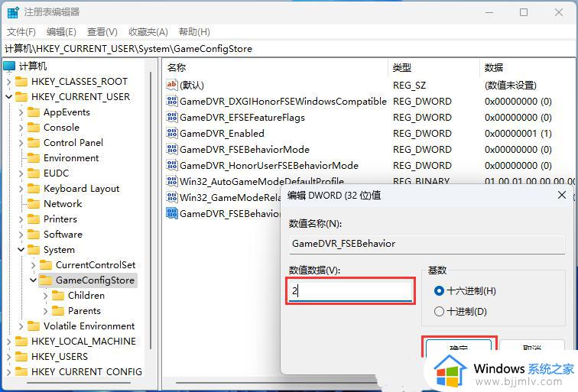Click GameDVR_DXGIHonorFSEWindowsCompatible DWORD icon
Image resolution: width=578 pixels, height=392 pixels.
(x=172, y=101)
